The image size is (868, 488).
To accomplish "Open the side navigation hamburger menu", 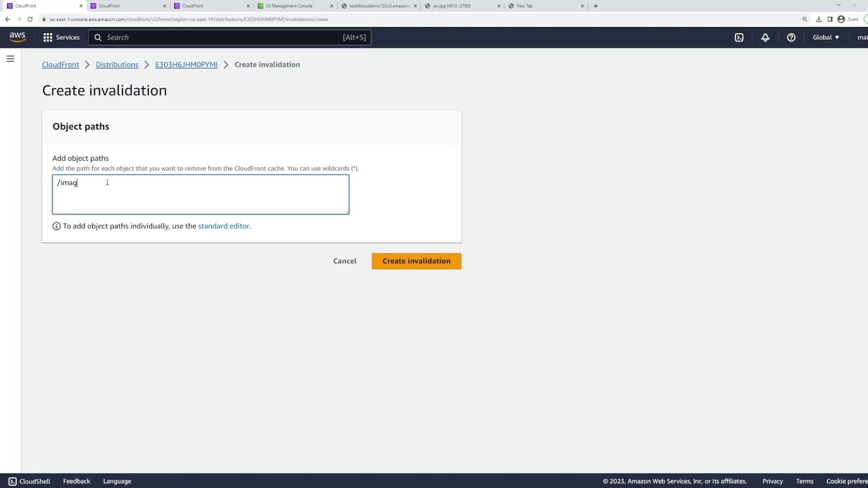I will point(10,59).
